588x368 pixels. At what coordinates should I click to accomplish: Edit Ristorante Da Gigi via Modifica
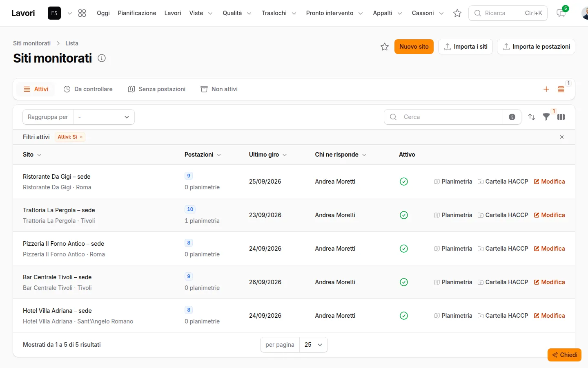click(x=550, y=182)
